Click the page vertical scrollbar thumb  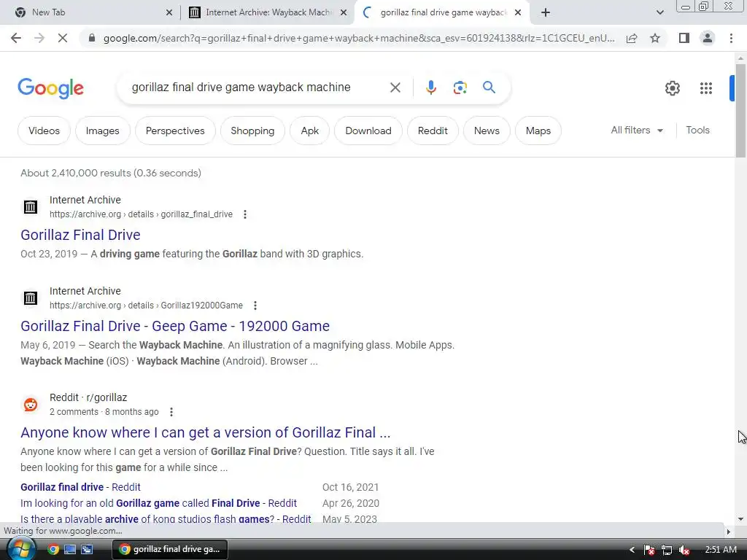tap(740, 111)
